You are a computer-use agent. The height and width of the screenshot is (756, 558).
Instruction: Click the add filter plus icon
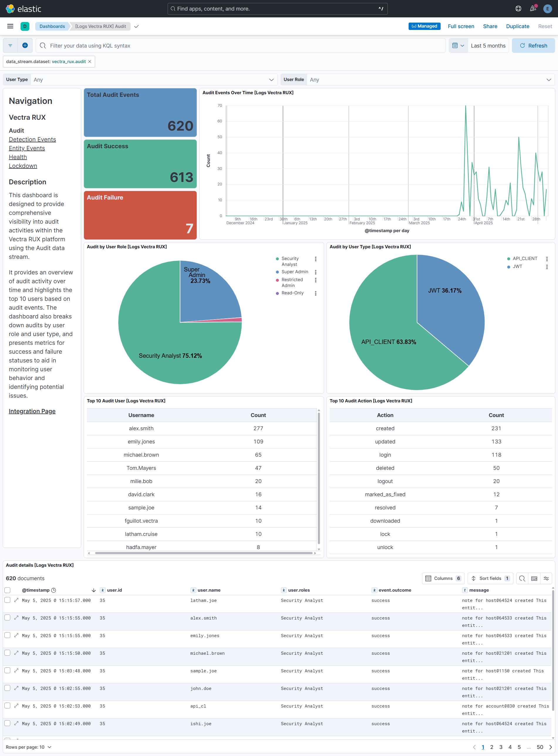25,45
